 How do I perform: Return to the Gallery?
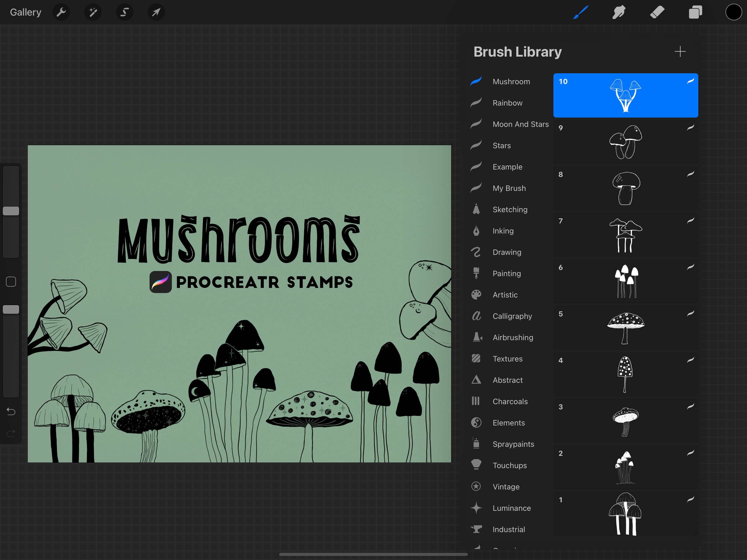[x=26, y=13]
